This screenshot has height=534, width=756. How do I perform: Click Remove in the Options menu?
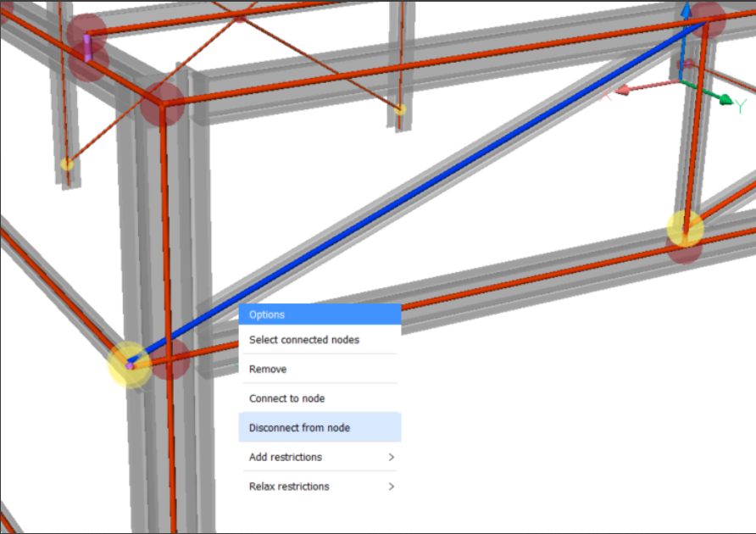click(x=320, y=369)
